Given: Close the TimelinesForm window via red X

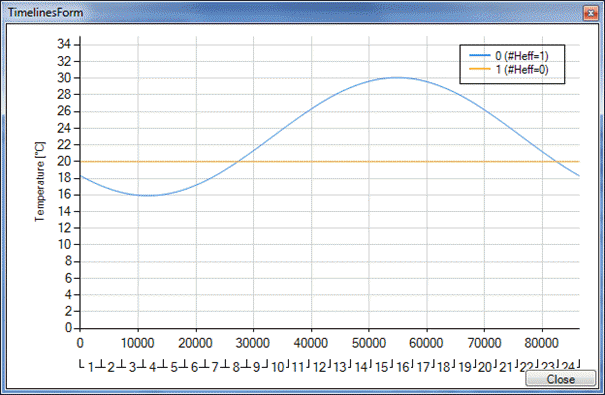Looking at the screenshot, I should tap(590, 13).
